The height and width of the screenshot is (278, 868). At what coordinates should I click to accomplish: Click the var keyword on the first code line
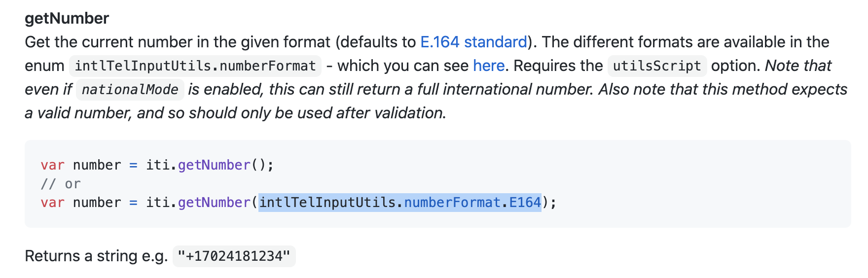click(x=52, y=165)
